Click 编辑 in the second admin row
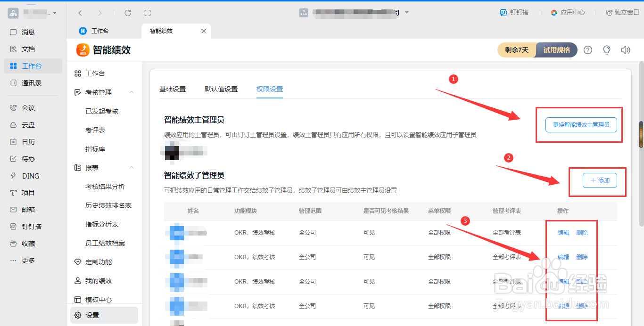644x326 pixels. pos(563,257)
